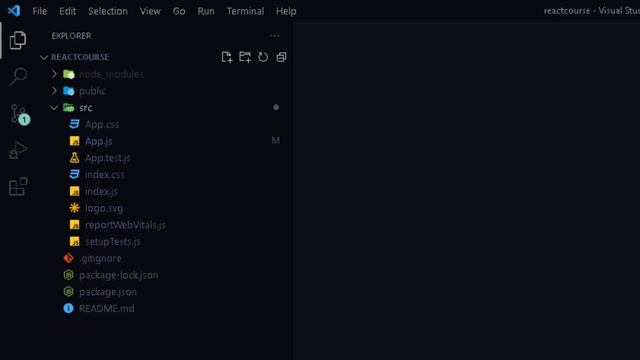Open App.css file

(102, 124)
